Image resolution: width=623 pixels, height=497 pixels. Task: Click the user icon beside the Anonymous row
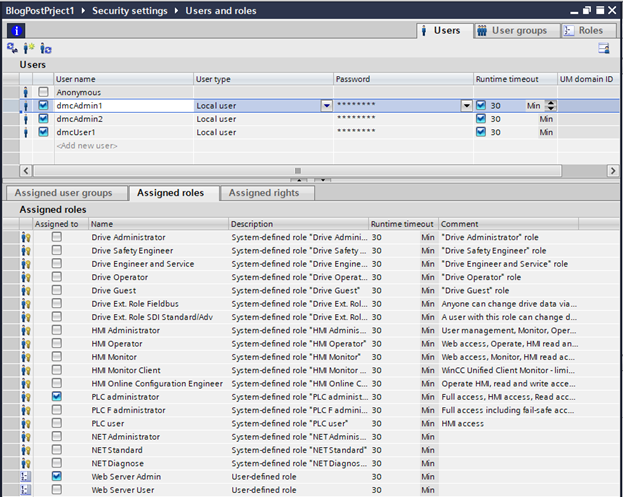point(26,92)
